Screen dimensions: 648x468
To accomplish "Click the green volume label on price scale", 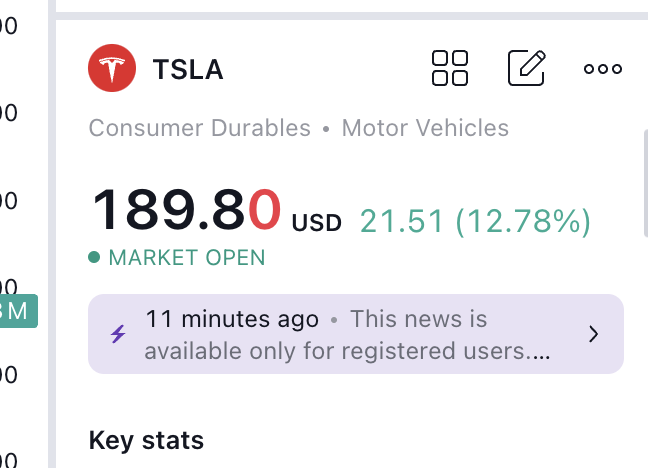I will (x=19, y=311).
